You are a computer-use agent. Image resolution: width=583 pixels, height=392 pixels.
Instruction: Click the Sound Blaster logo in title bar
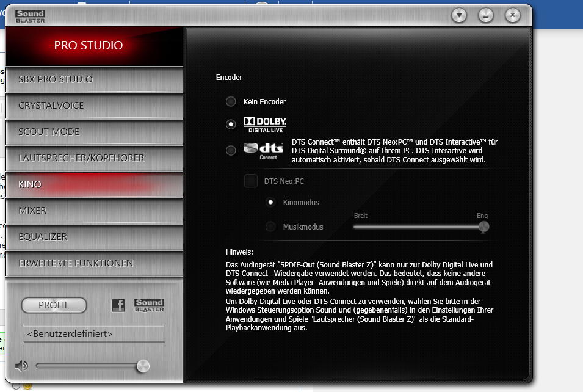click(30, 16)
